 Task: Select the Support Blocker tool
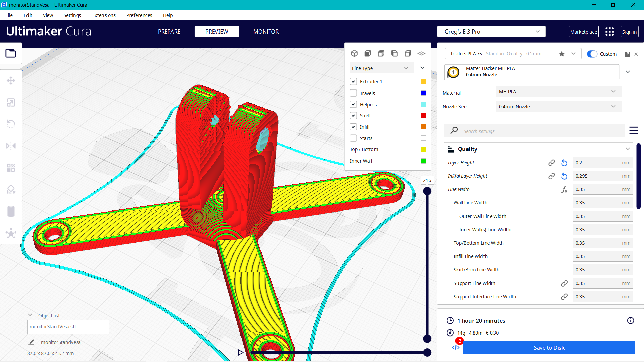11,190
